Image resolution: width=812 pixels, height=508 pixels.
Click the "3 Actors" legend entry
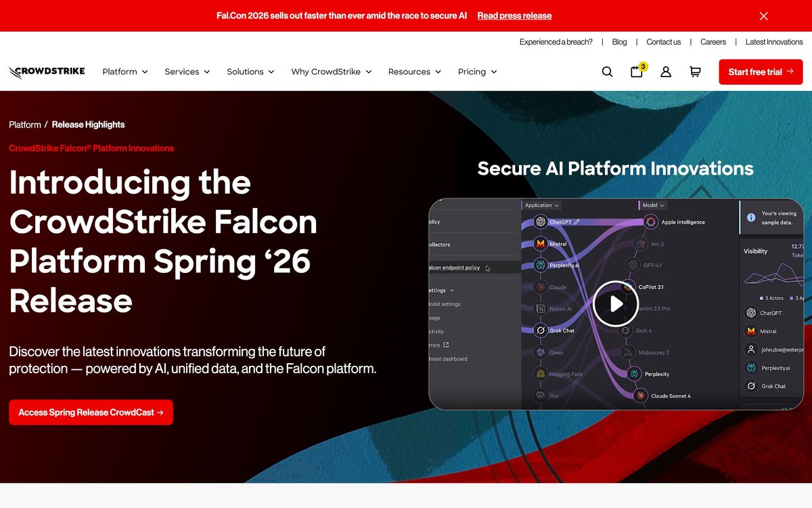pos(772,298)
